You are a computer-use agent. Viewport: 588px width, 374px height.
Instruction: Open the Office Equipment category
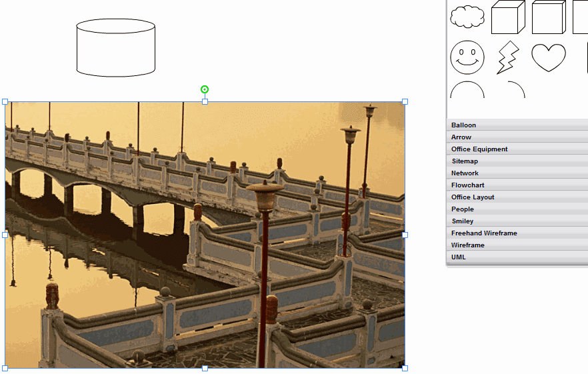click(517, 149)
